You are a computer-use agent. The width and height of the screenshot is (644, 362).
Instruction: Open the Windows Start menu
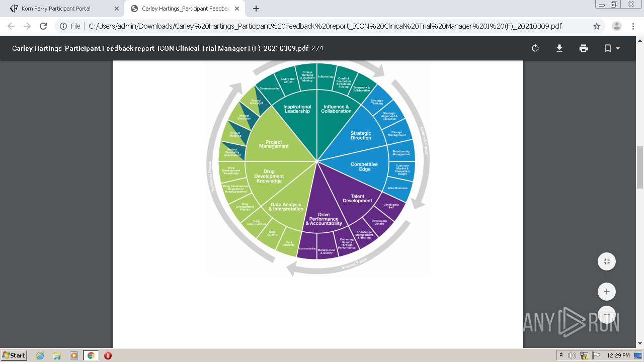coord(14,355)
